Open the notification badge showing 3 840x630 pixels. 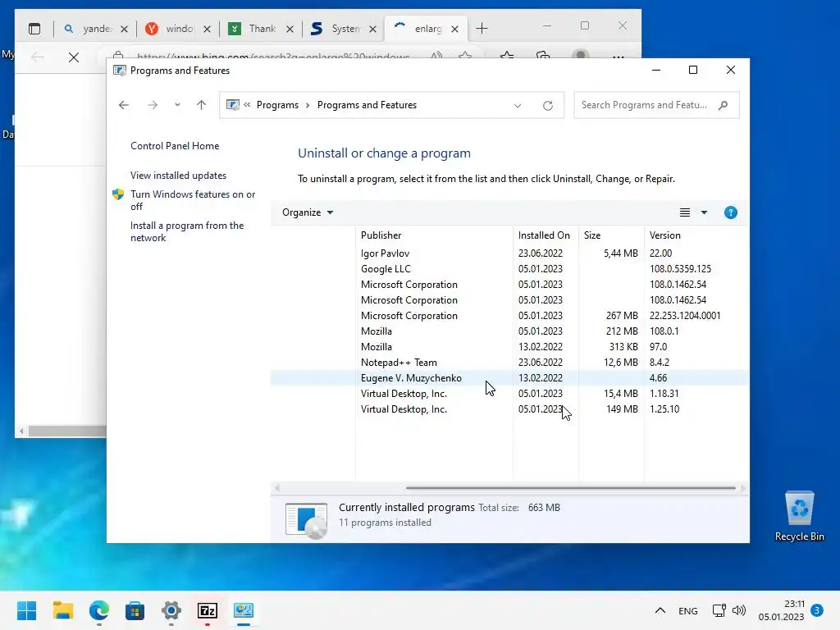(817, 610)
